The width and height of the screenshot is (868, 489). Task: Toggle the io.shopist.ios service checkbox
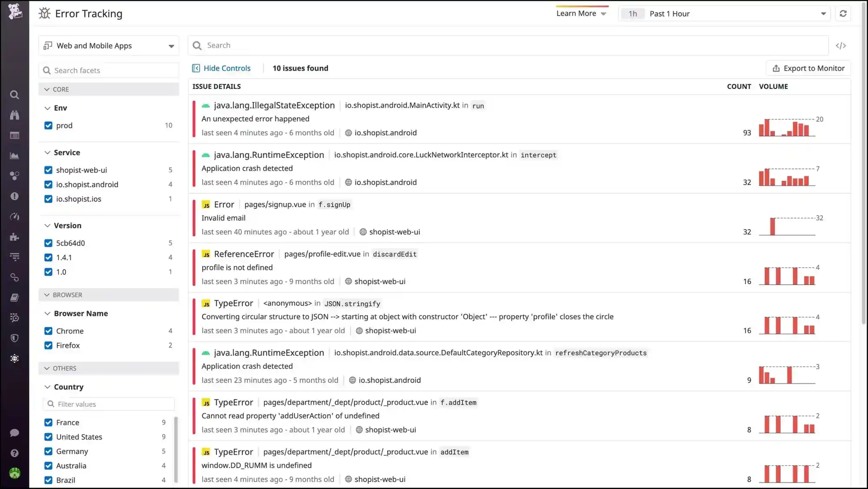coord(48,199)
